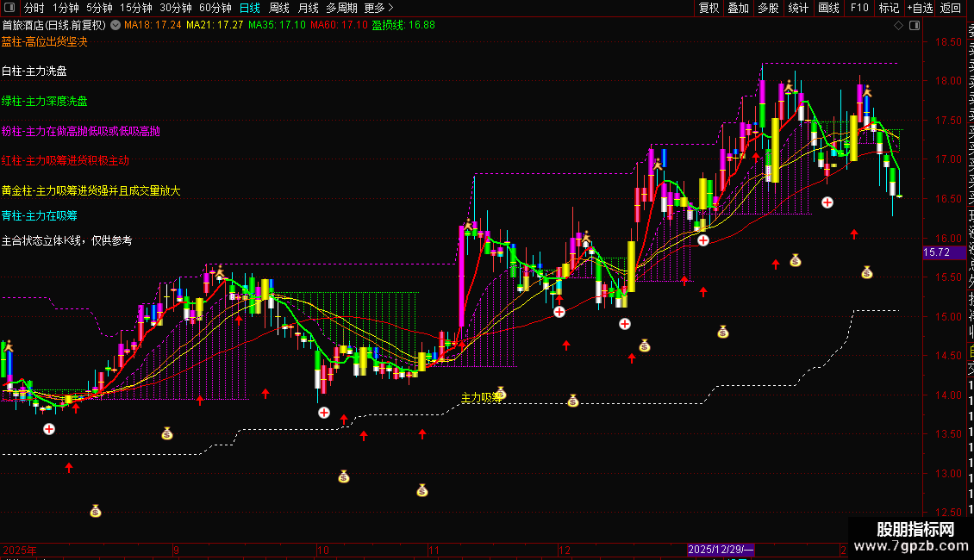Click the MA21: 17.27 indicator label
The image size is (974, 560).
[x=215, y=26]
